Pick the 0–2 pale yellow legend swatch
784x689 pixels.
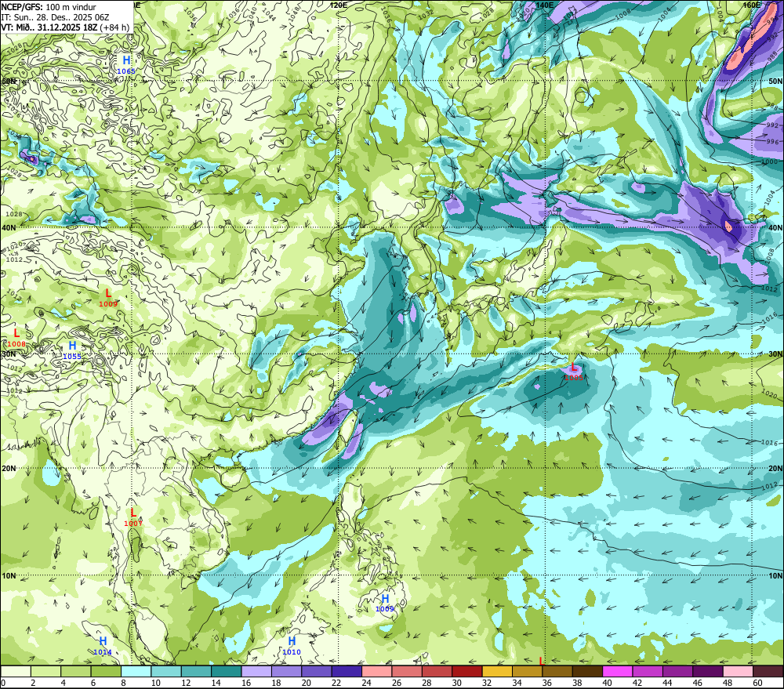point(16,672)
